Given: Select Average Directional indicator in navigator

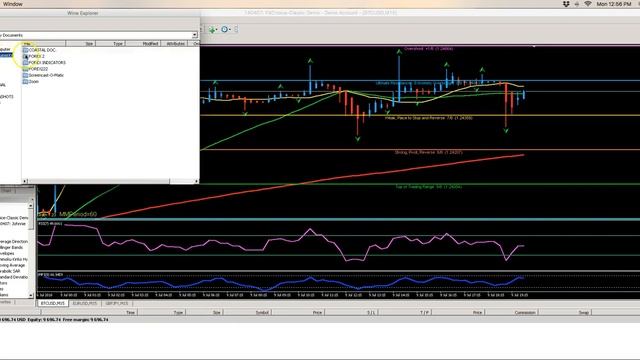Looking at the screenshot, I should tap(14, 242).
